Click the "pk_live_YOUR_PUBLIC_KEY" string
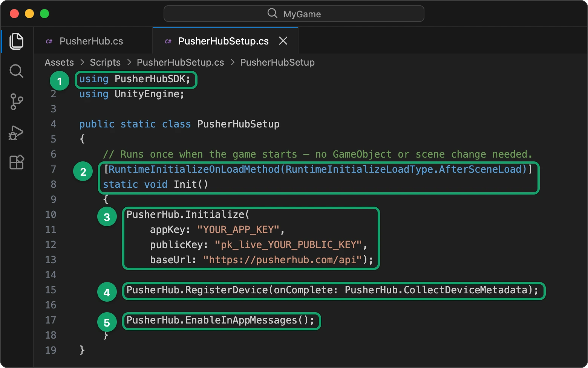Viewport: 588px width, 368px height. pyautogui.click(x=288, y=245)
